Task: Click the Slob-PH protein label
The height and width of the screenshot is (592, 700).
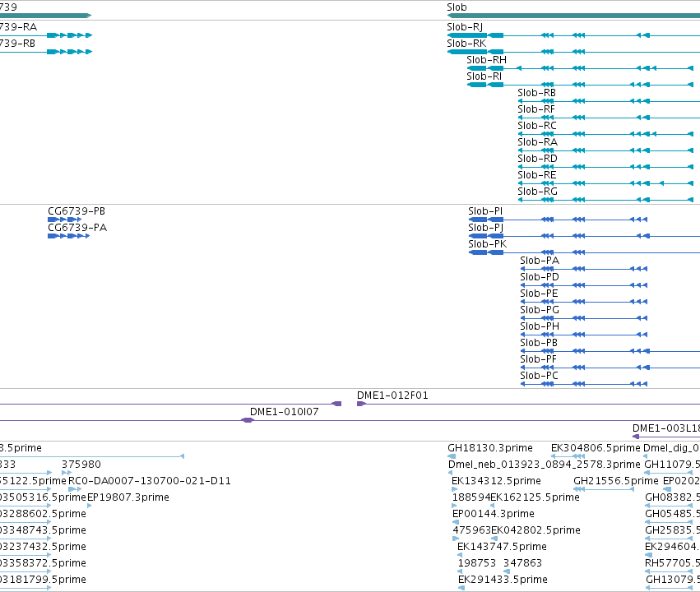Action: click(x=540, y=327)
